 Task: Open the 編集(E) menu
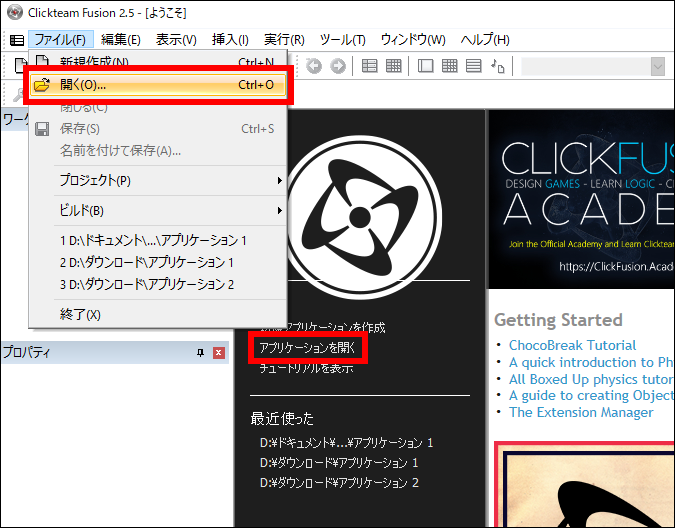(x=121, y=40)
